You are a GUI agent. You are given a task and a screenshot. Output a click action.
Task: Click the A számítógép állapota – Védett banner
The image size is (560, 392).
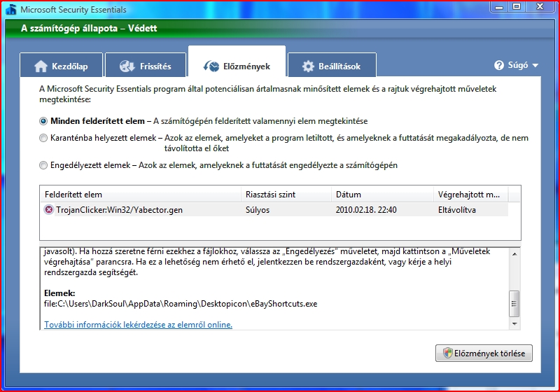(279, 29)
